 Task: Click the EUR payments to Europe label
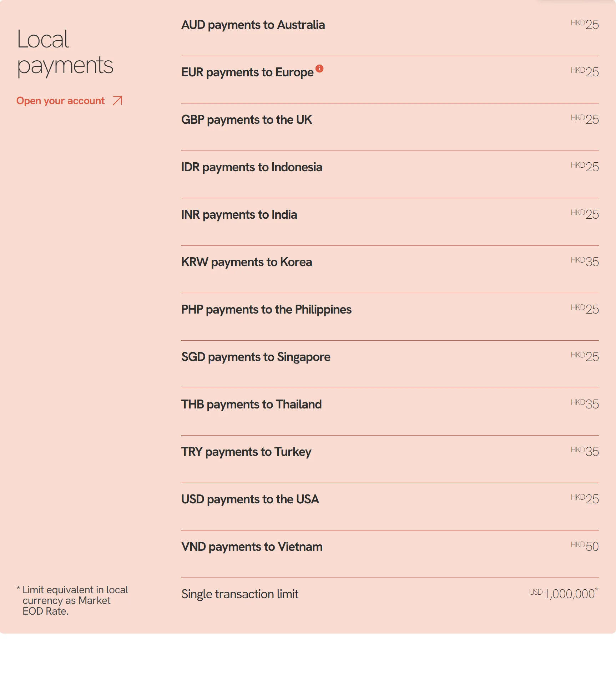tap(247, 72)
